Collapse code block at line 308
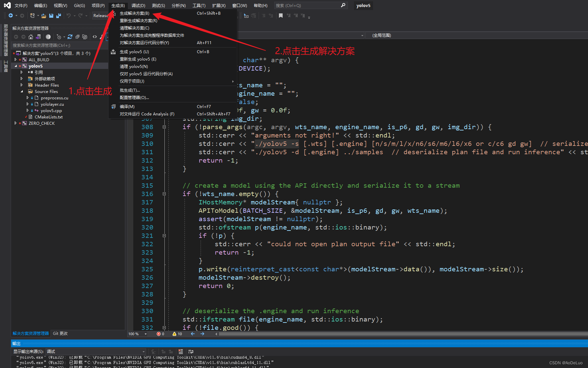 (164, 127)
